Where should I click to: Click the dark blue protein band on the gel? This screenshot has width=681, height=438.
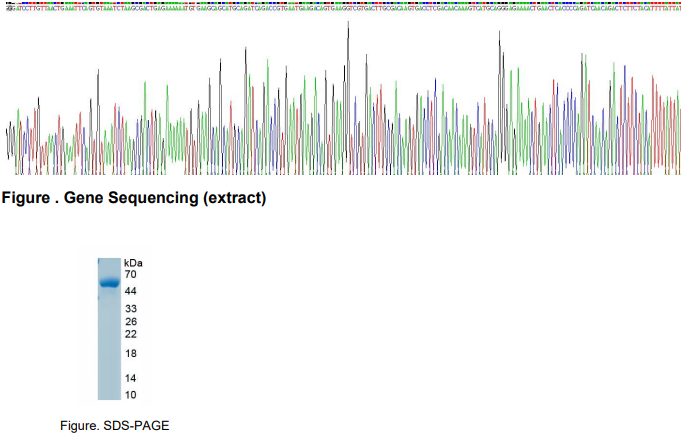point(109,284)
